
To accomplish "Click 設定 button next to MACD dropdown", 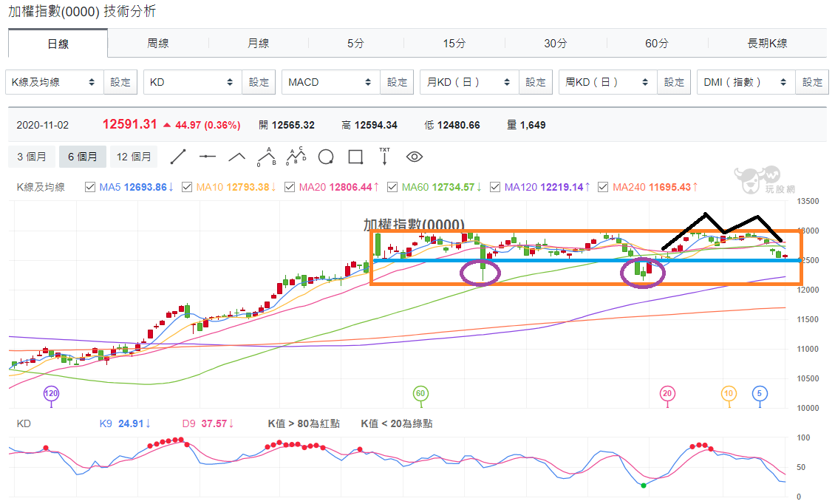I will tap(398, 82).
